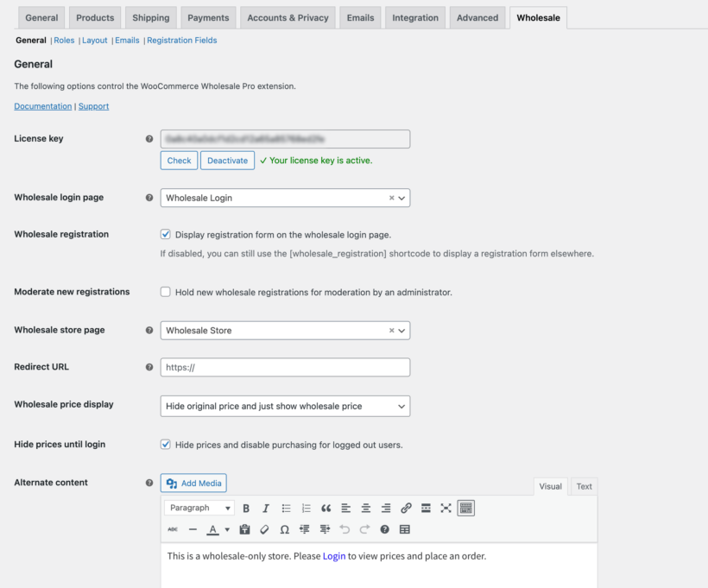
Task: Open the Paragraph style dropdown
Action: (x=199, y=509)
